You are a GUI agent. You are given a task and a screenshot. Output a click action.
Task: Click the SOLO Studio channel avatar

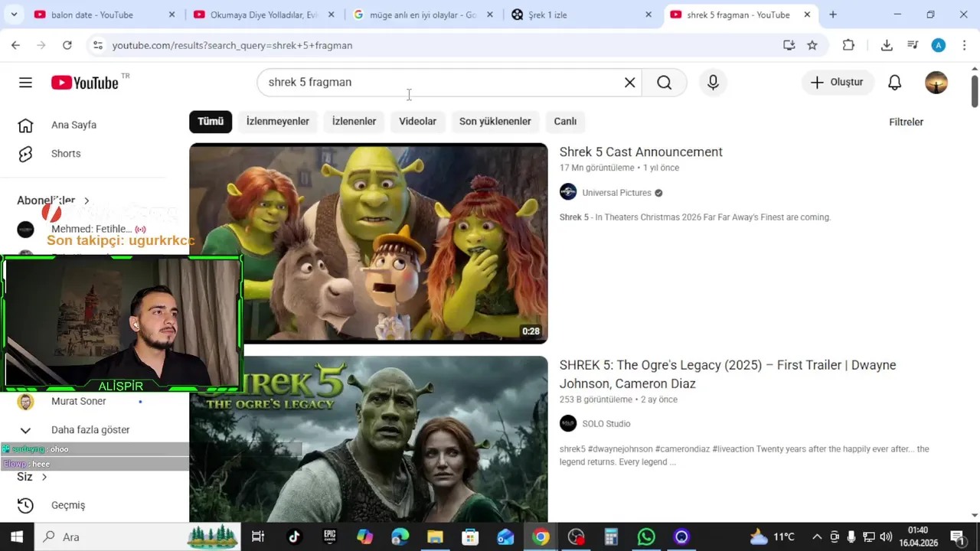point(568,423)
